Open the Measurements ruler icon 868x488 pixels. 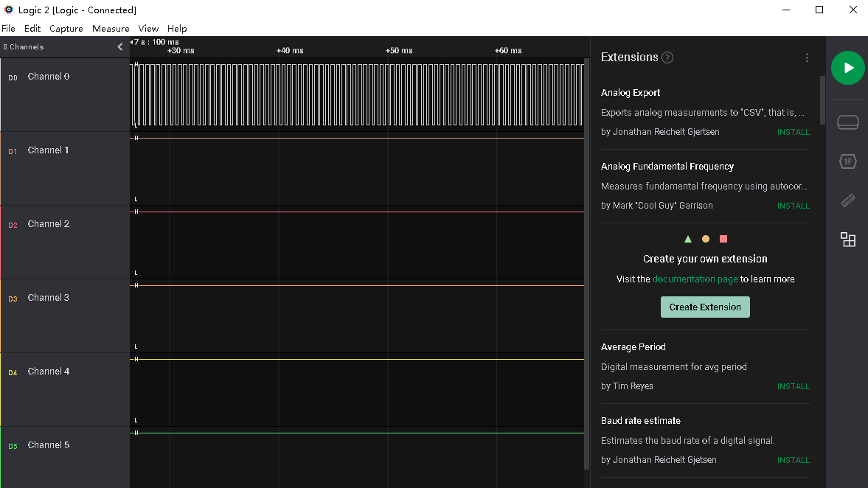pos(847,201)
